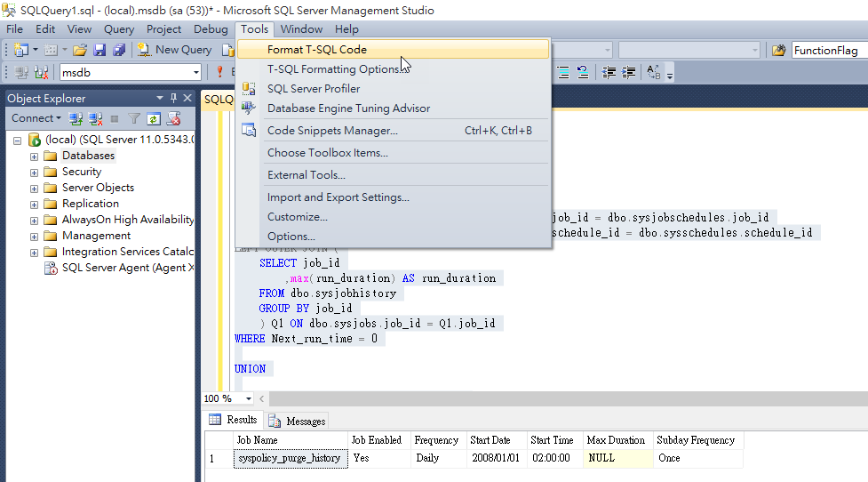Image resolution: width=868 pixels, height=482 pixels.
Task: Open the Help menu
Action: click(x=346, y=29)
